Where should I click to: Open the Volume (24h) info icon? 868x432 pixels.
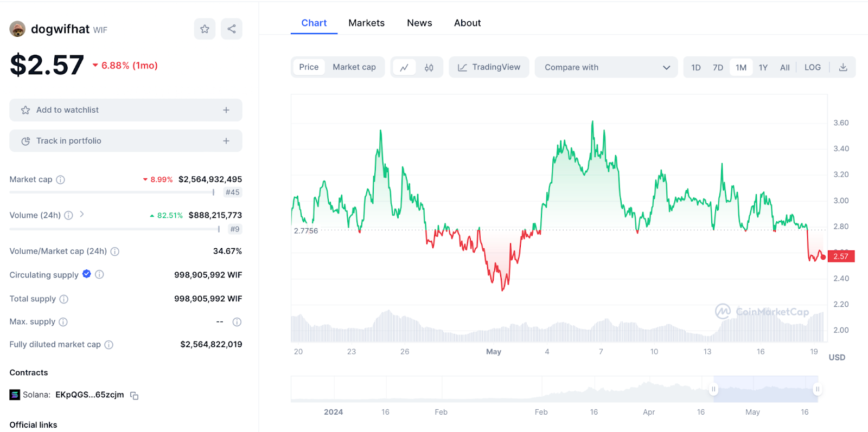pyautogui.click(x=68, y=215)
